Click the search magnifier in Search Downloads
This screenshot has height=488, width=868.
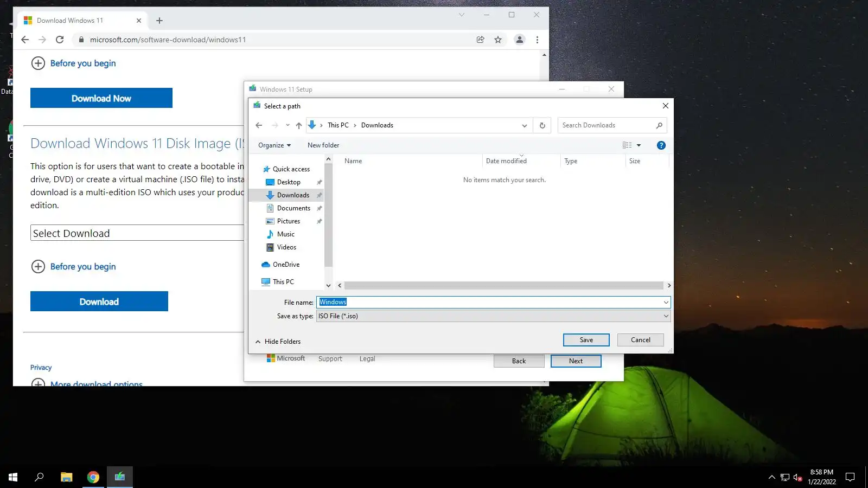coord(659,125)
